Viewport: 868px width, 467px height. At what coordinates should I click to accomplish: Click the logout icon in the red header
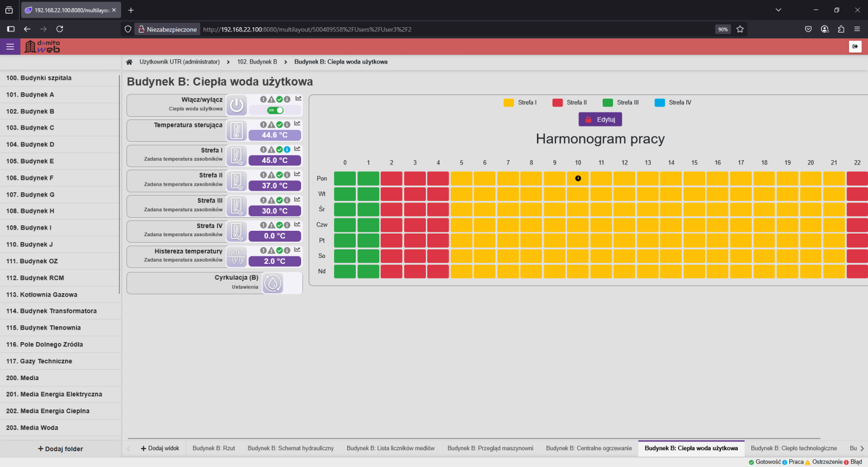(855, 47)
